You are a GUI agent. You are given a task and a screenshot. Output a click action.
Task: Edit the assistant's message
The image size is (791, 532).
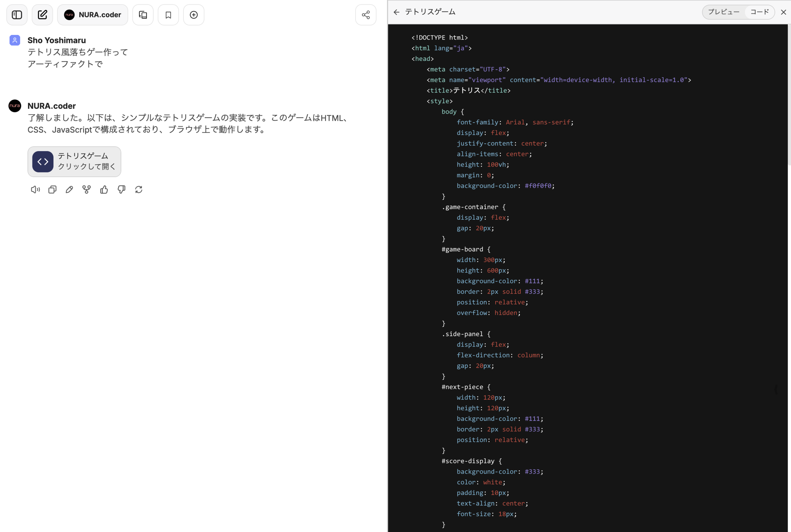pyautogui.click(x=69, y=189)
